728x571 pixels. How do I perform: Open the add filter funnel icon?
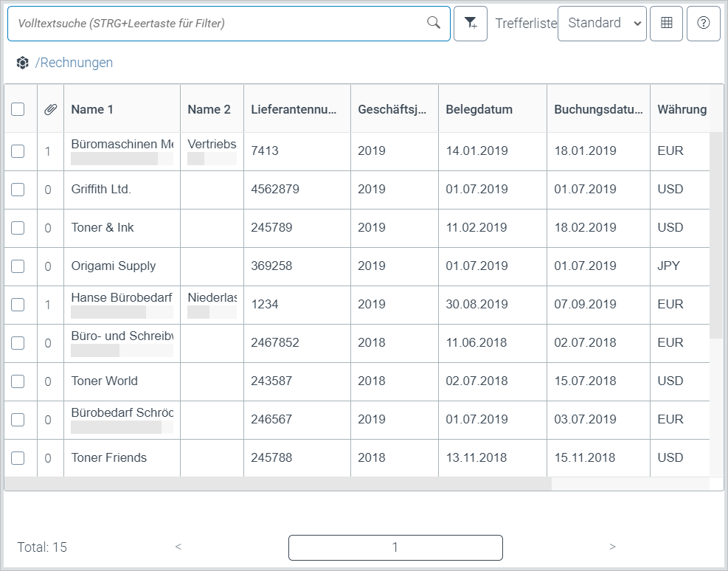click(x=471, y=24)
